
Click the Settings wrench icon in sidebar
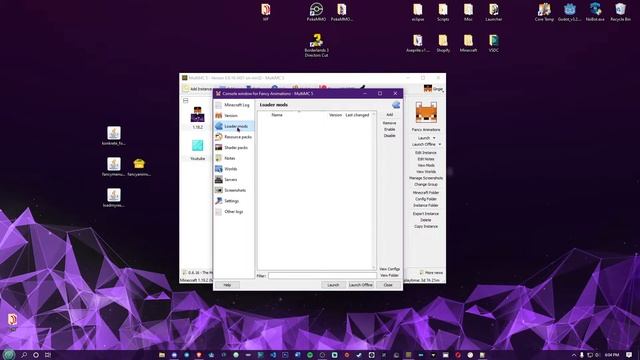point(219,201)
